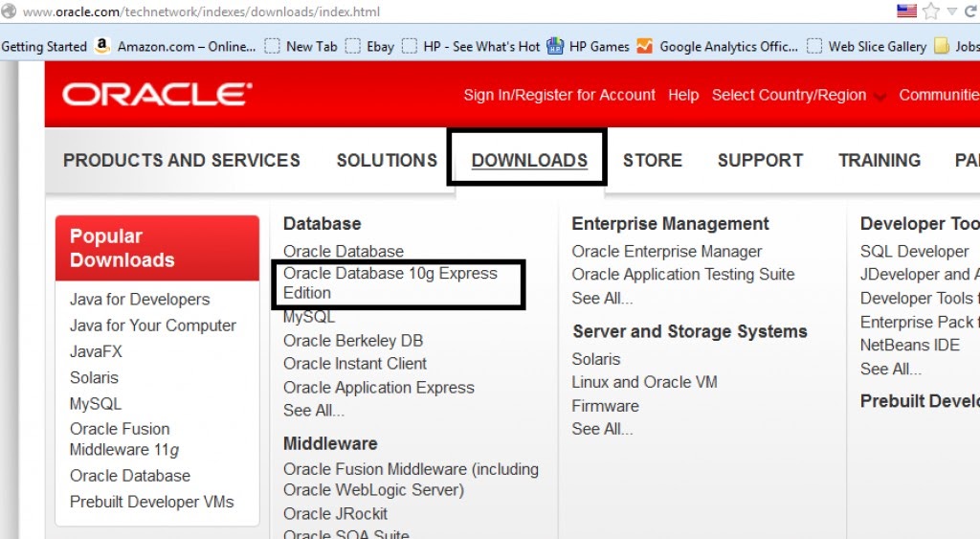980x539 pixels.
Task: Open the Downloads menu
Action: [529, 160]
